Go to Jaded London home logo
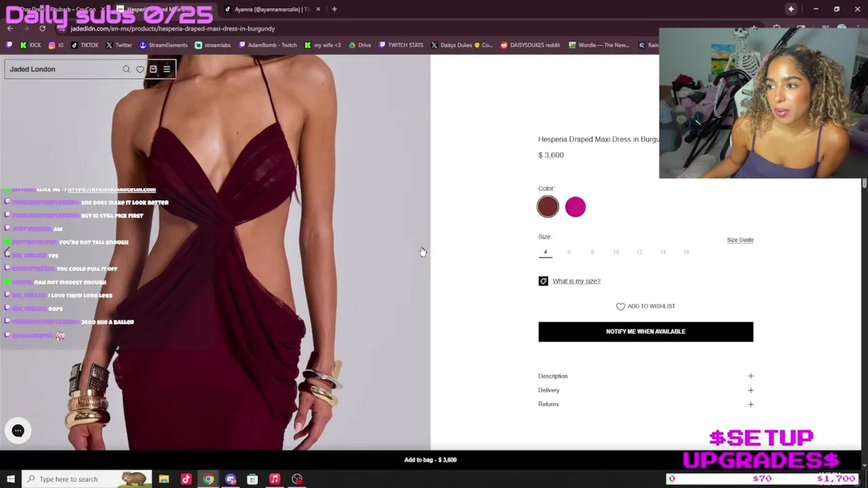Viewport: 868px width, 488px height. pyautogui.click(x=33, y=69)
